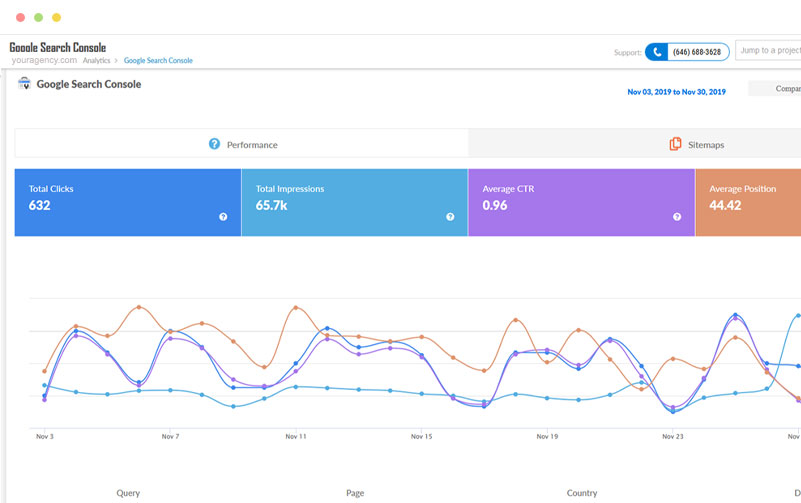
Task: Click the 0.96 average CTR value
Action: point(495,205)
